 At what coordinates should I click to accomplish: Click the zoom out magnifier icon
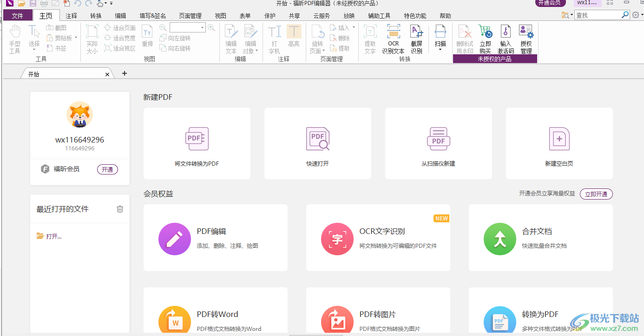tap(163, 28)
